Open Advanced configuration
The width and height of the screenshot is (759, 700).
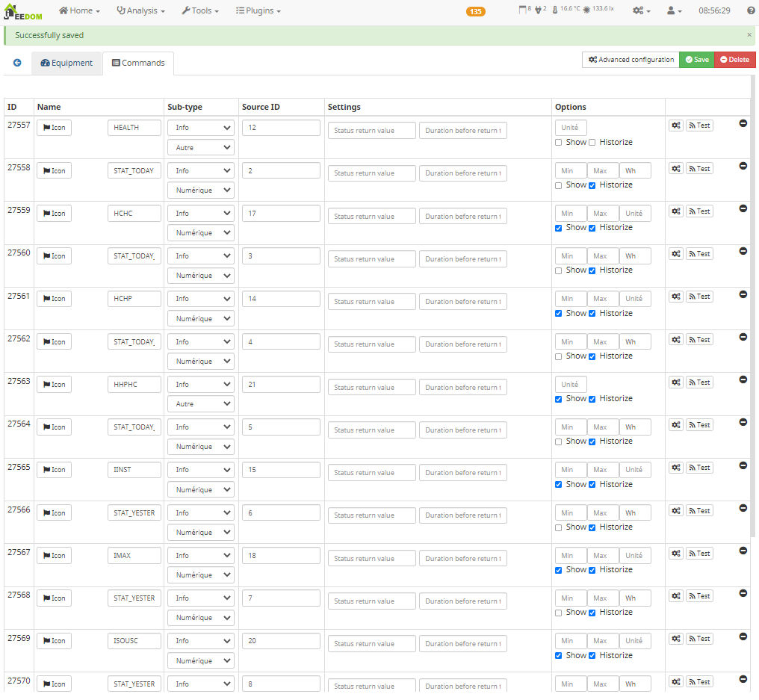click(x=631, y=60)
